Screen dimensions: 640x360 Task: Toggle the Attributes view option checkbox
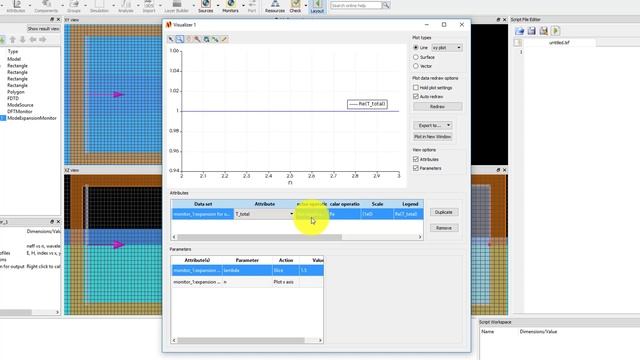pyautogui.click(x=416, y=160)
